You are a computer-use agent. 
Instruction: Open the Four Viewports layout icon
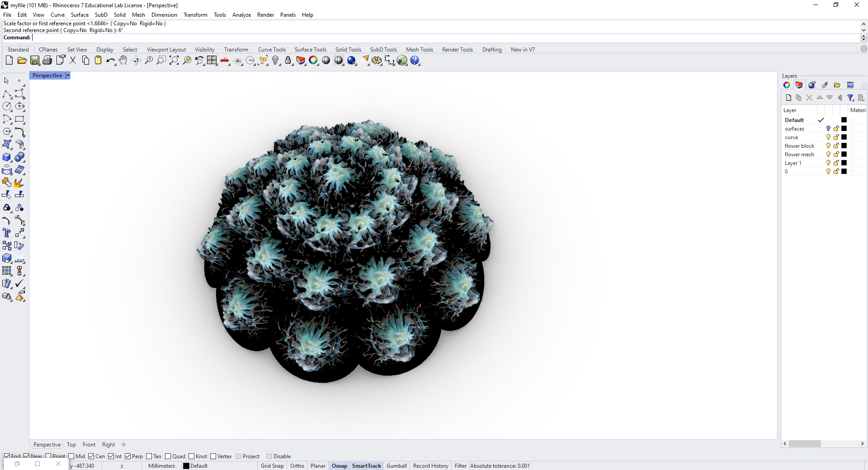[212, 61]
